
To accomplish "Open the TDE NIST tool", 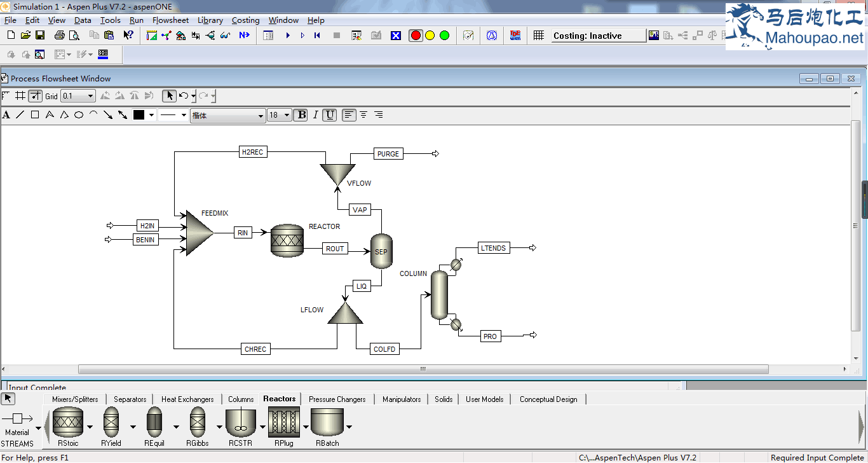I will coord(515,36).
